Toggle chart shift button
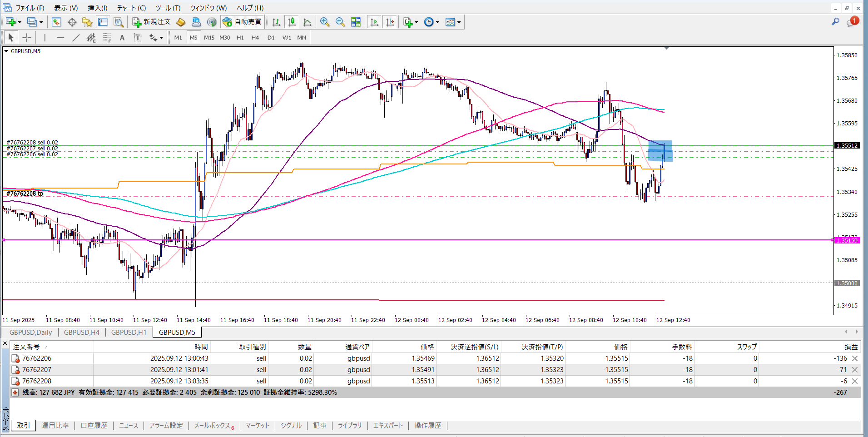The height and width of the screenshot is (437, 868). (x=390, y=22)
